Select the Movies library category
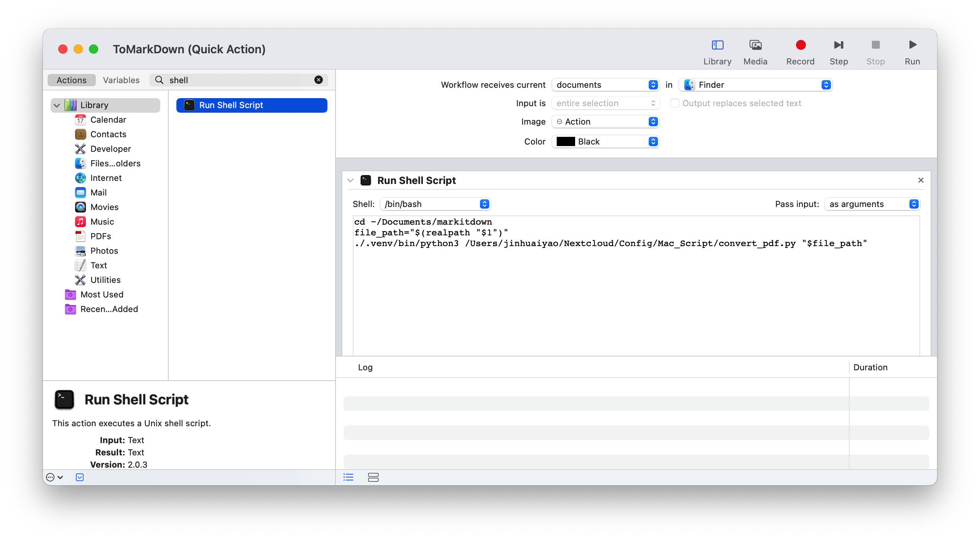The image size is (980, 542). 104,207
